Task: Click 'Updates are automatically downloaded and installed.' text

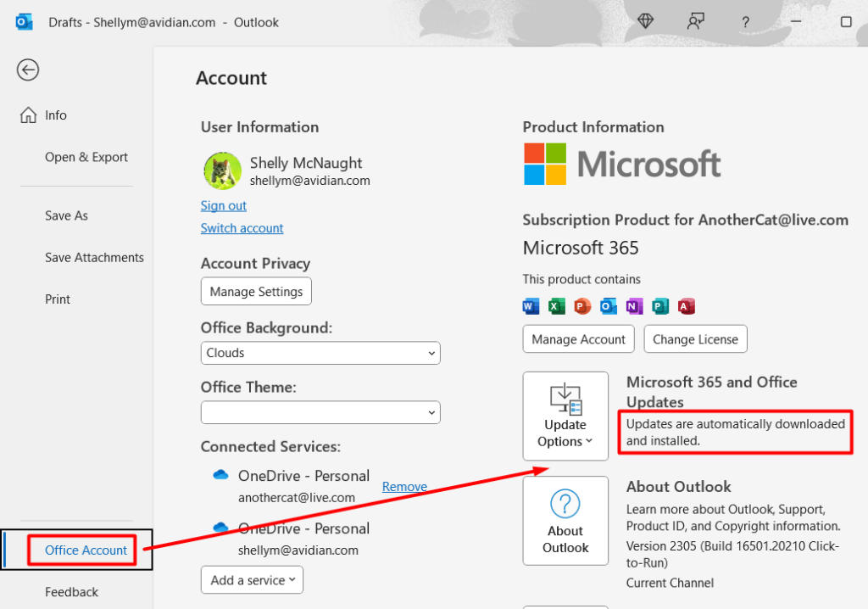Action: [x=735, y=433]
